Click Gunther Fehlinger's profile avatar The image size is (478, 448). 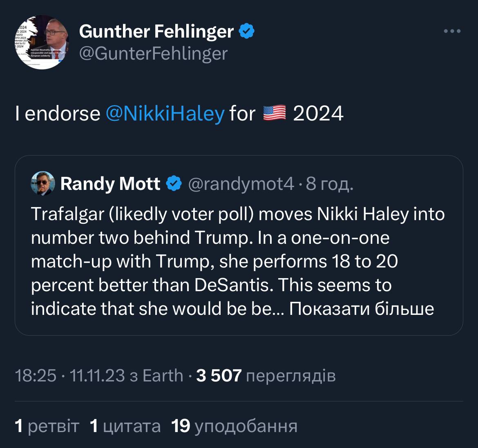[x=42, y=42]
